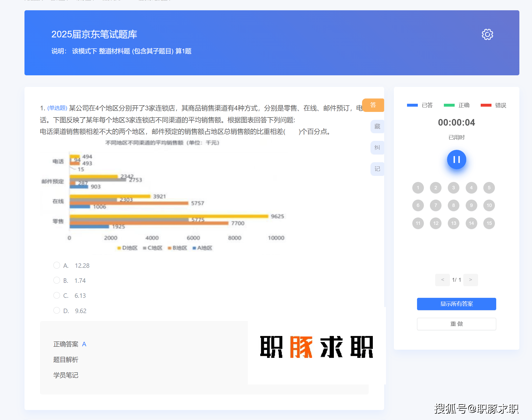This screenshot has width=532, height=420.
Task: Open the settings gear icon
Action: point(487,34)
